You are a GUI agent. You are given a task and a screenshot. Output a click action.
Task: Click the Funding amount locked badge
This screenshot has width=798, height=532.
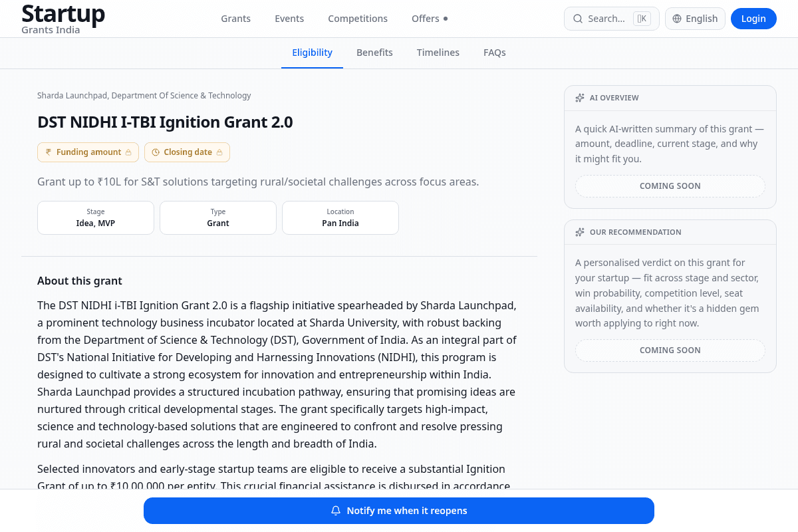88,152
